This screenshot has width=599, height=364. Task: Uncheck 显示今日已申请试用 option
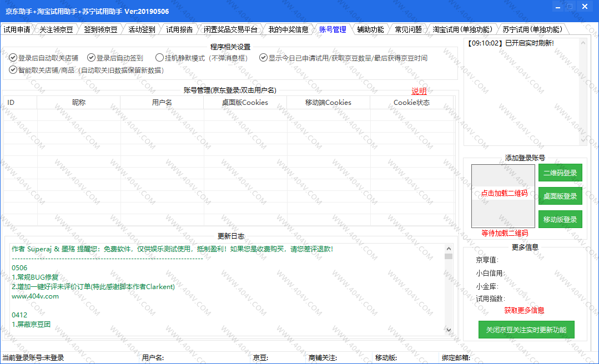pyautogui.click(x=264, y=58)
